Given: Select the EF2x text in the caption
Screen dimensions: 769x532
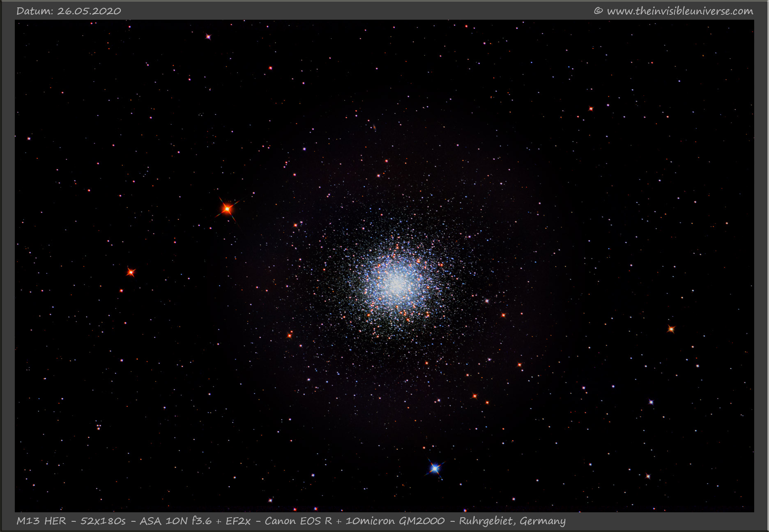Looking at the screenshot, I should (x=238, y=521).
